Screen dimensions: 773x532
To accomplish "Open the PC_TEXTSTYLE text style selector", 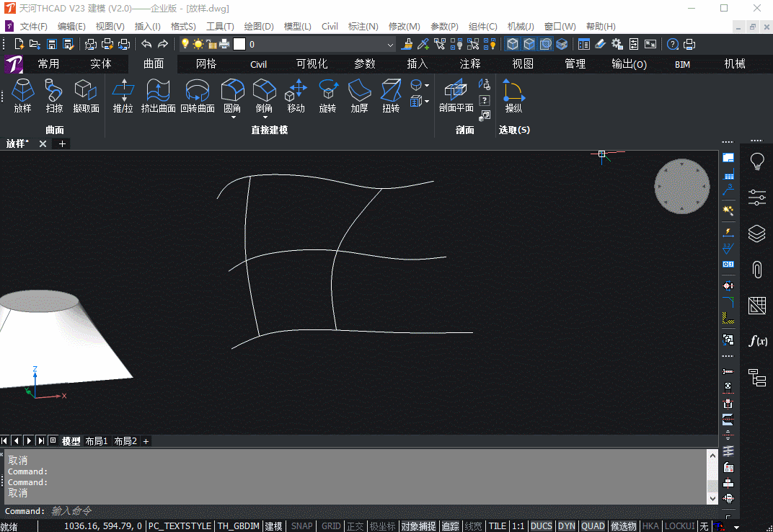I will click(x=180, y=526).
